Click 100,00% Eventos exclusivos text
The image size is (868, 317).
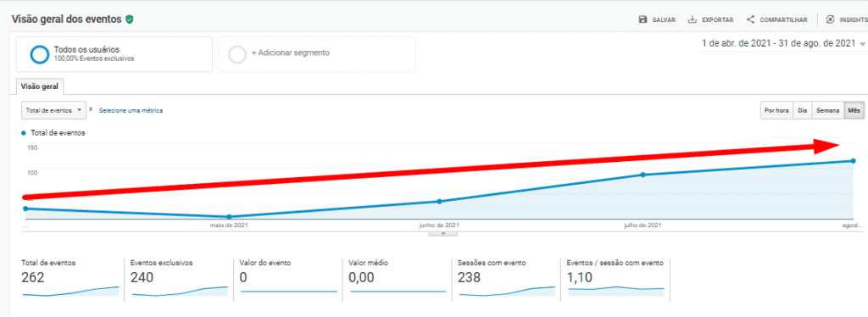tap(94, 58)
